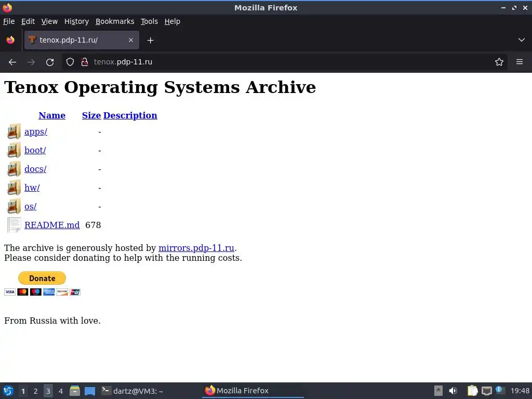Open the clipboard manager tray icon
Image resolution: width=532 pixels, height=399 pixels.
click(472, 391)
